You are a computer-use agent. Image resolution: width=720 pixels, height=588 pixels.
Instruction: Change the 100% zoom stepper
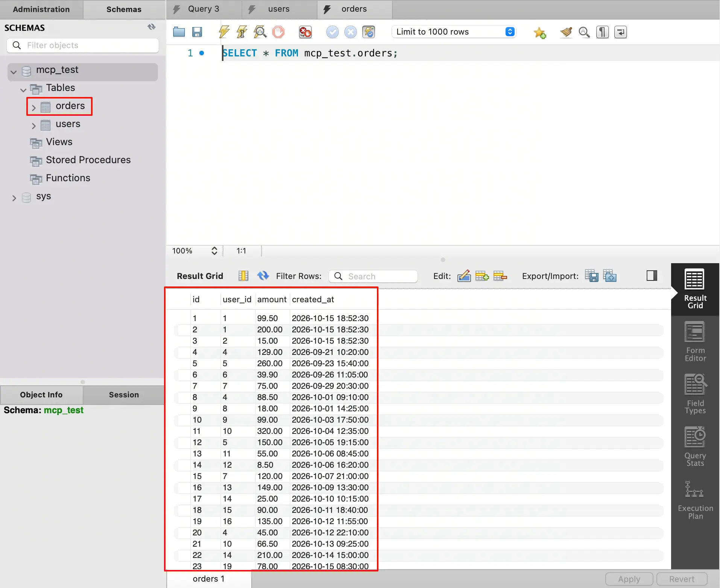click(214, 251)
